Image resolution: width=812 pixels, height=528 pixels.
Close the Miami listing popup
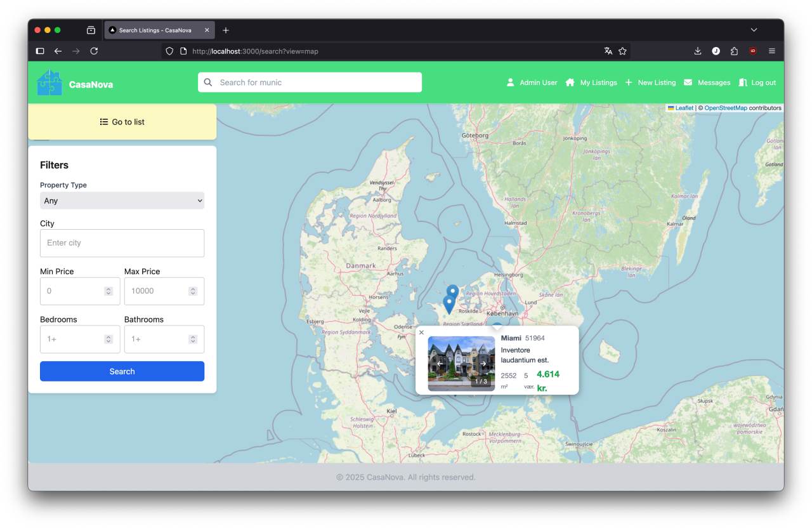(x=421, y=333)
